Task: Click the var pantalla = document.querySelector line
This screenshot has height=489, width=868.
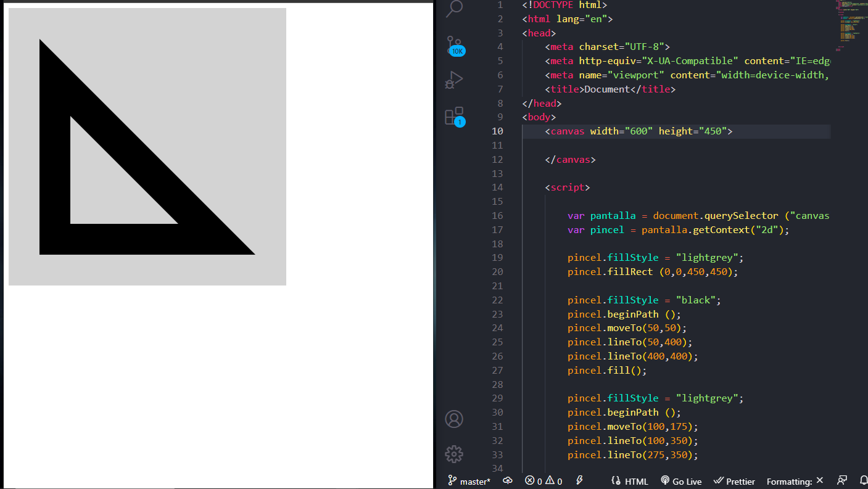Action: point(699,216)
